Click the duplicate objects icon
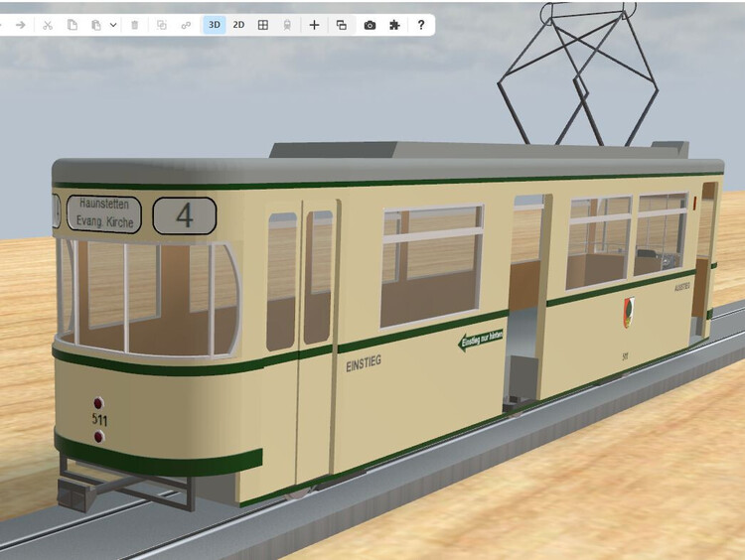The height and width of the screenshot is (560, 745). [x=162, y=25]
